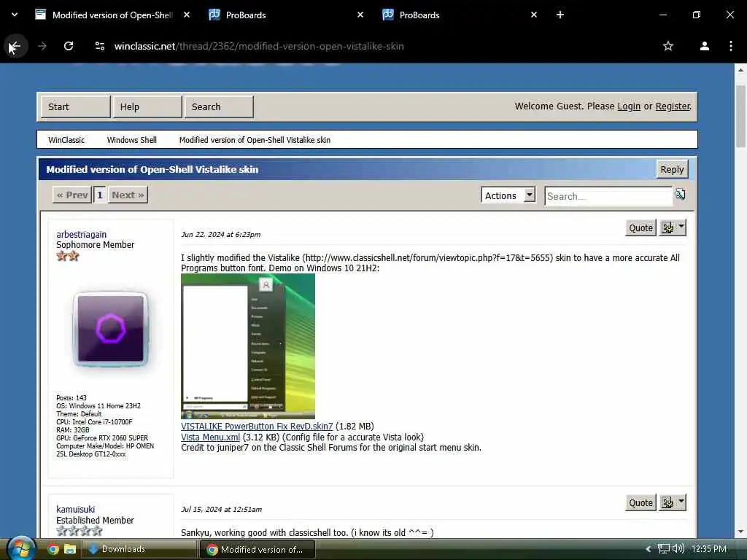Click post date Jul 15, 2024 at 12:51am
The height and width of the screenshot is (560, 747).
tap(221, 509)
